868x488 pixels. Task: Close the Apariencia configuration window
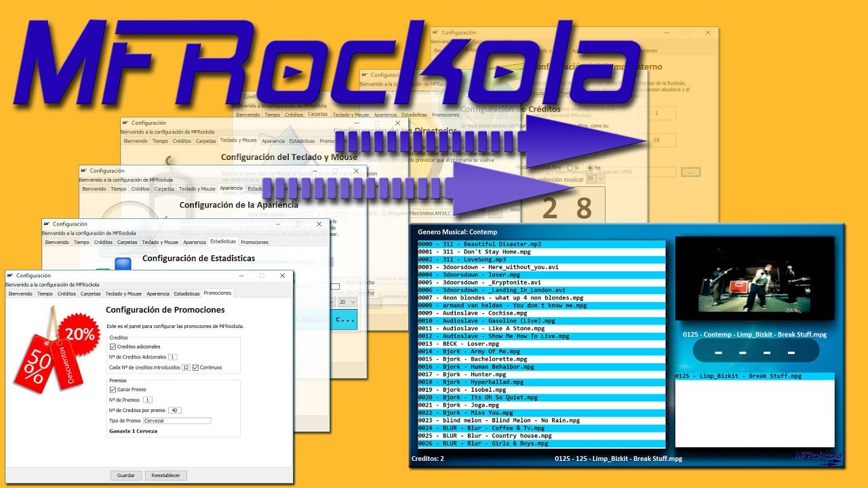[x=357, y=171]
